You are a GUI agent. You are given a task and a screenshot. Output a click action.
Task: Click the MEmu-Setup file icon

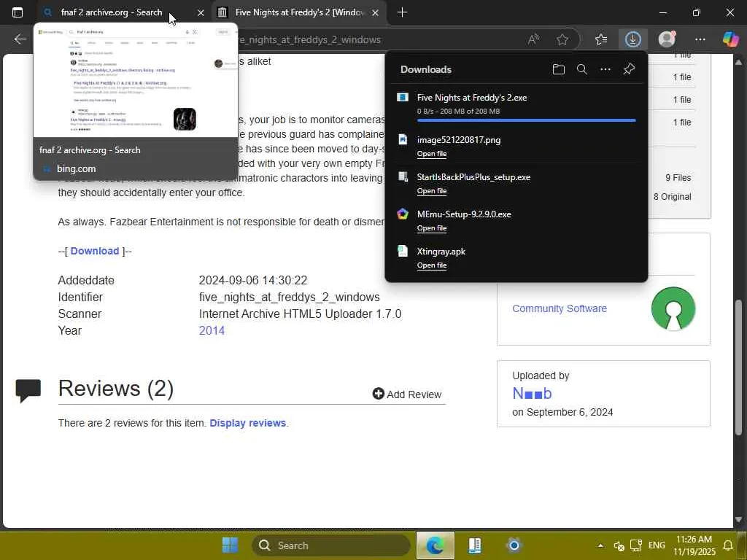tap(403, 214)
